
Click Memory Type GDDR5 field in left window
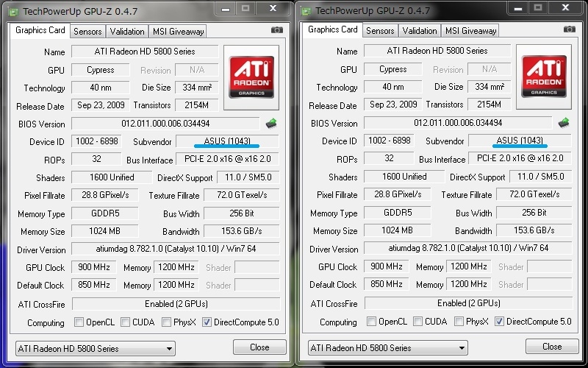tap(105, 213)
